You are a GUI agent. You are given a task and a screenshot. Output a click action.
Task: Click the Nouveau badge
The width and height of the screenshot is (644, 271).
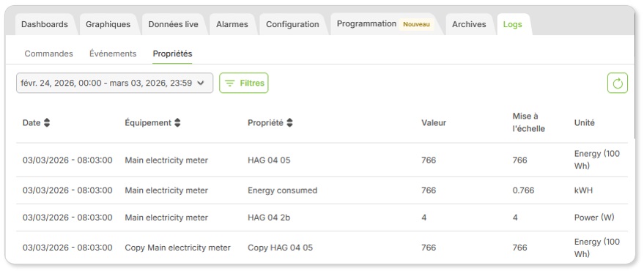point(416,24)
